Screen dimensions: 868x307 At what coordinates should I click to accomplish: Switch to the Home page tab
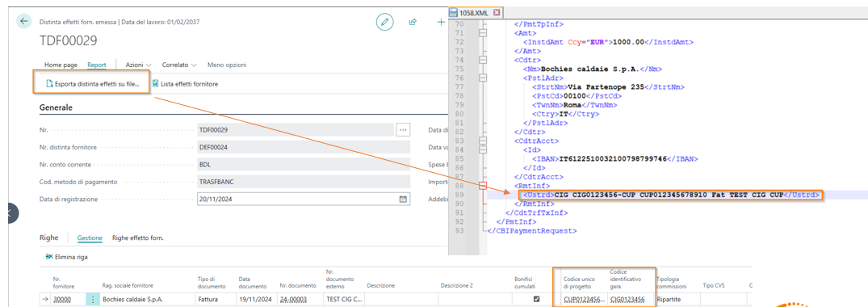(61, 65)
